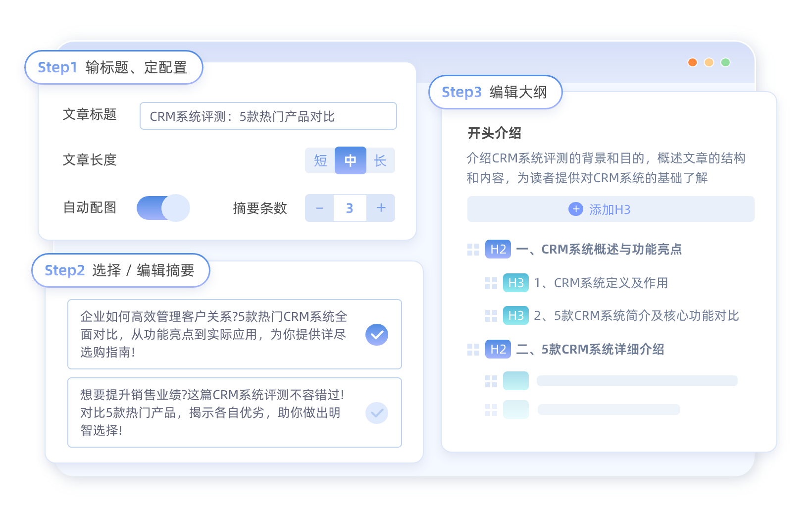This screenshot has height=515, width=812.
Task: Toggle the 自动配图 switch off
Action: point(163,208)
